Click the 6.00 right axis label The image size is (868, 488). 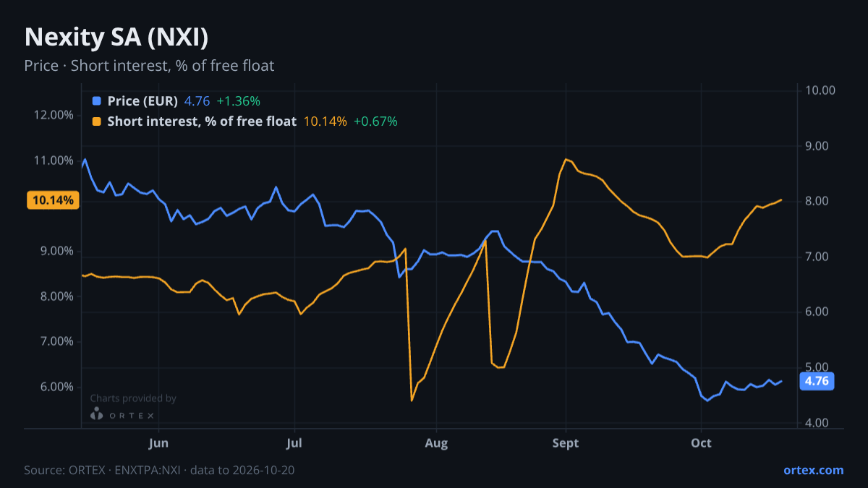click(x=816, y=312)
